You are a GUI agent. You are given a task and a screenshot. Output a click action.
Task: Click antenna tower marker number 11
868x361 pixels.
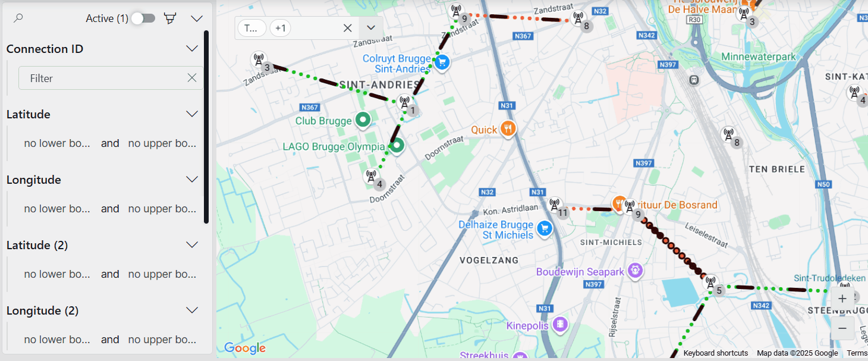tap(555, 206)
